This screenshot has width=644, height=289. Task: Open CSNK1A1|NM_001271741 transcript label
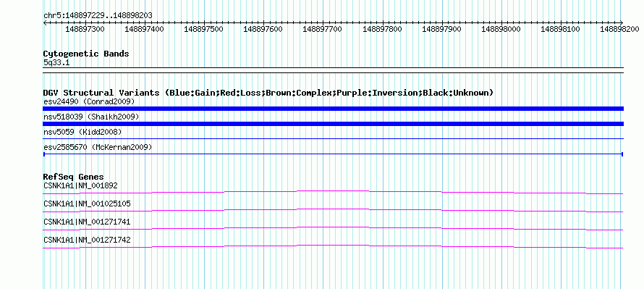[x=87, y=222]
